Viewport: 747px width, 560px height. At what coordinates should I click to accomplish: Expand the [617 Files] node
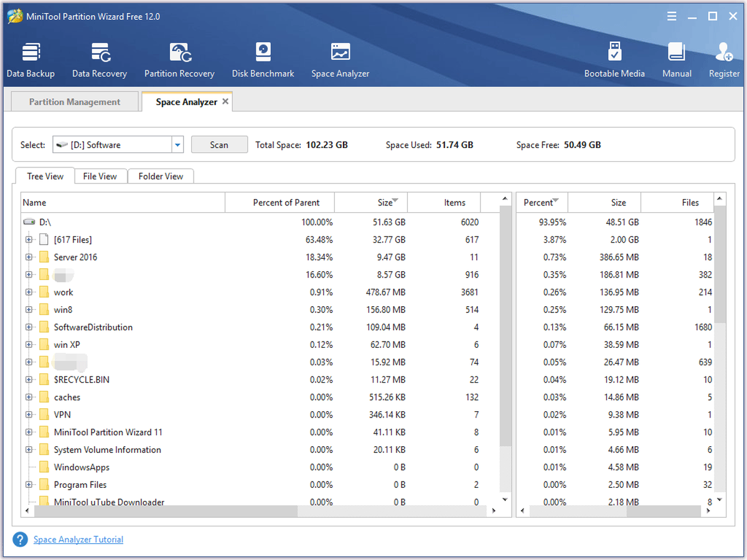point(29,240)
